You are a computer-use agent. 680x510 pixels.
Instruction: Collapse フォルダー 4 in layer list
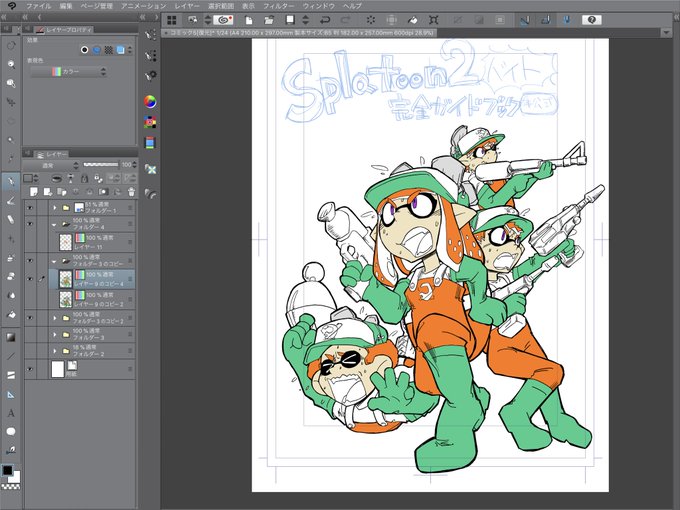[x=55, y=224]
